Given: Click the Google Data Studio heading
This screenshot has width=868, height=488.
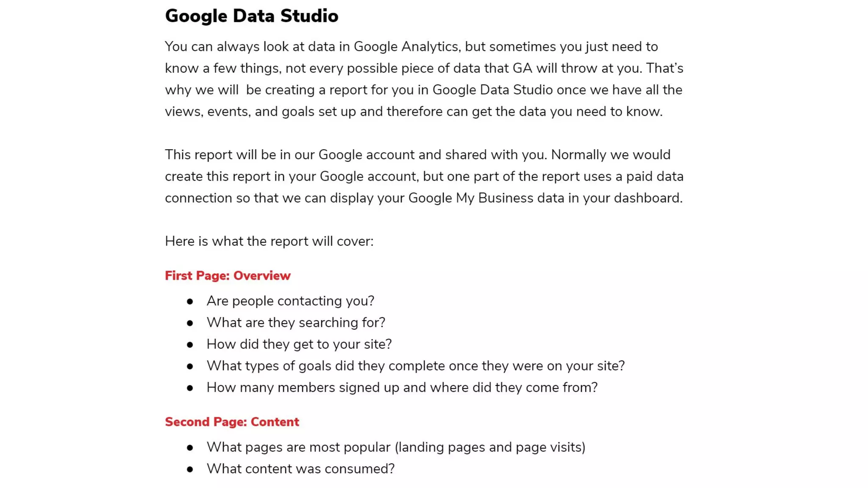Looking at the screenshot, I should (x=251, y=16).
